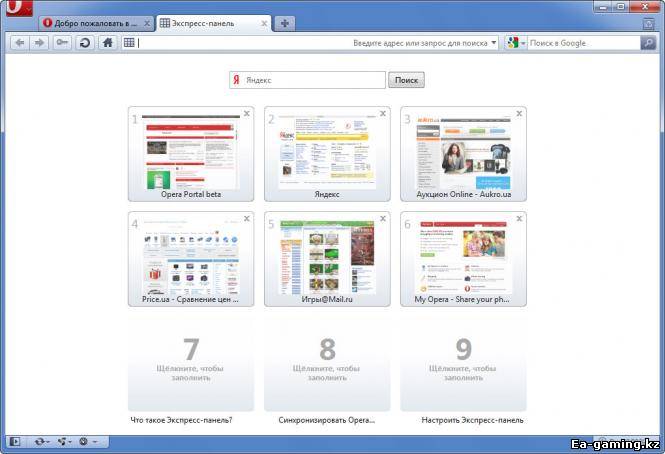Open the Яндекс speed dial thumbnail
665x454 pixels.
coord(327,154)
